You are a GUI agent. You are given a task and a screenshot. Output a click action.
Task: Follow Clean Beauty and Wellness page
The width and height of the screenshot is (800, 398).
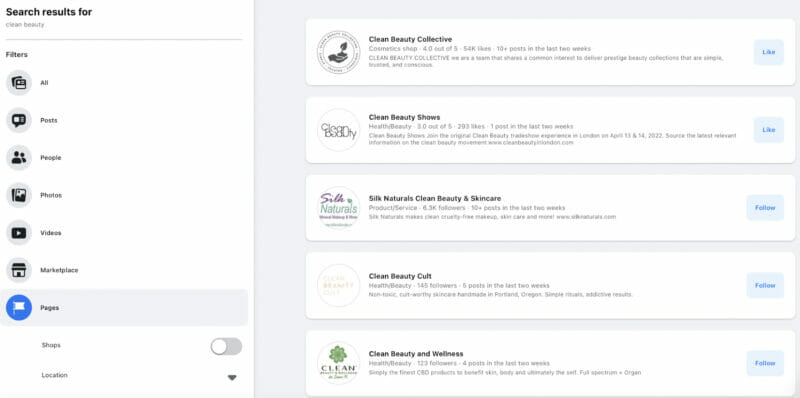[765, 363]
